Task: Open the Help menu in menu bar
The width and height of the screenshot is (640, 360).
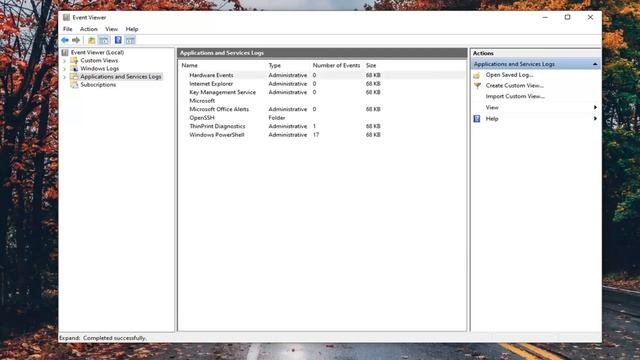Action: coord(132,29)
